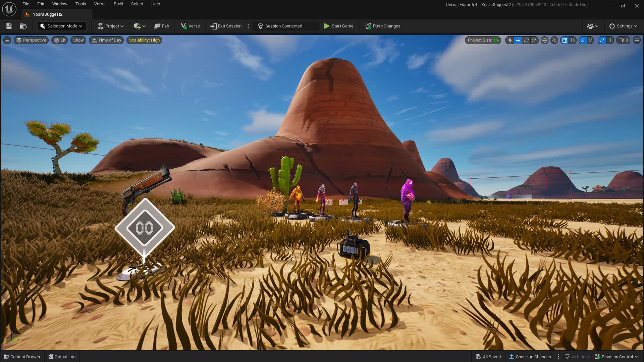Image resolution: width=644 pixels, height=362 pixels.
Task: Open the Build menu
Action: [x=118, y=4]
